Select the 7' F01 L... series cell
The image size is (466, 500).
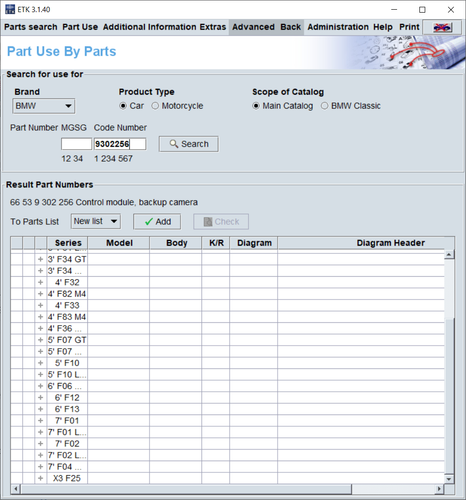click(67, 432)
